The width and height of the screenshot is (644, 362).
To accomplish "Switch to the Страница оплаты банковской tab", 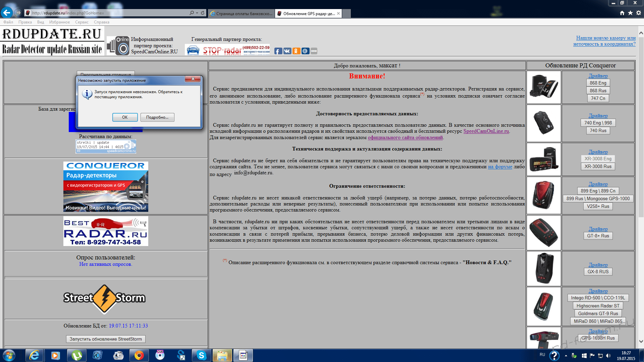I will point(241,14).
